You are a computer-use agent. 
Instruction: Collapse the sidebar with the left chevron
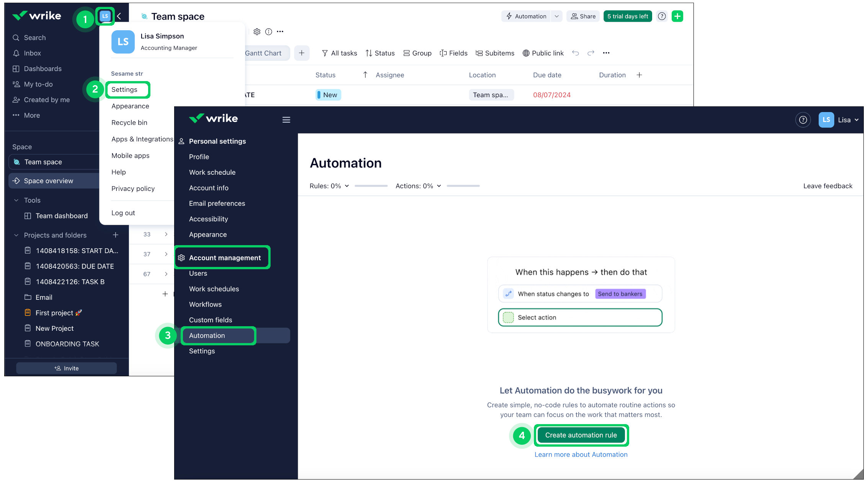(x=119, y=16)
